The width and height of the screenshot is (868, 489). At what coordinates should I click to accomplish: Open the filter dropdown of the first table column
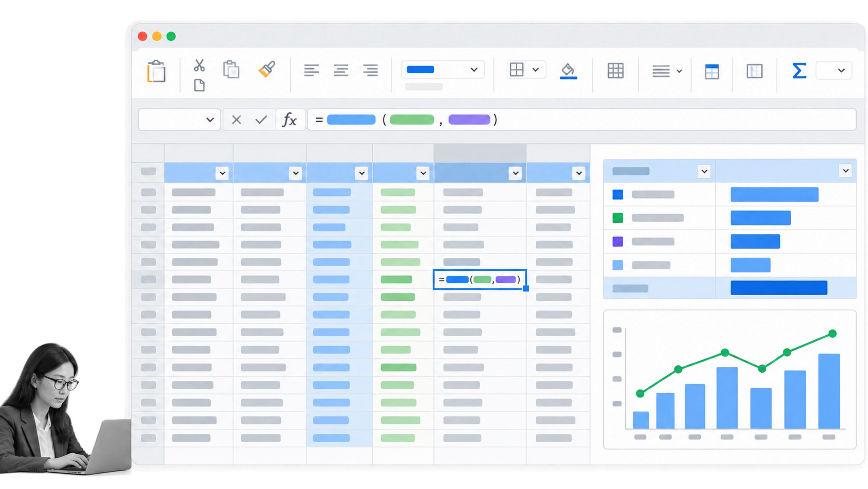pos(222,173)
